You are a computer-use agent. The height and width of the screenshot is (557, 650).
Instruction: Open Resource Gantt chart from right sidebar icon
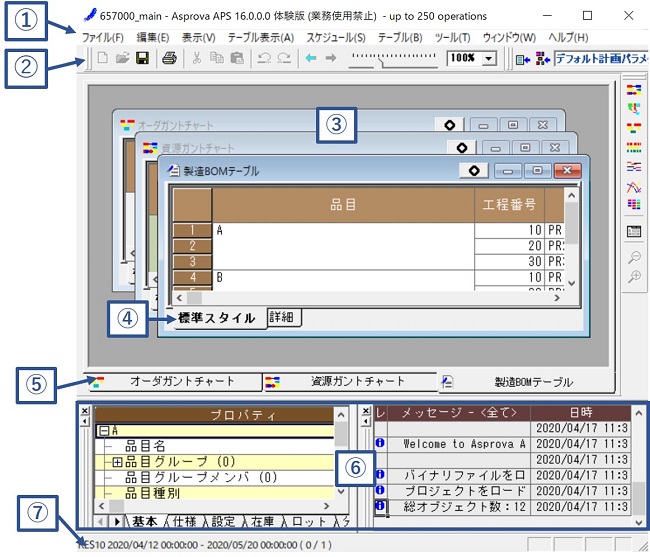pyautogui.click(x=634, y=90)
